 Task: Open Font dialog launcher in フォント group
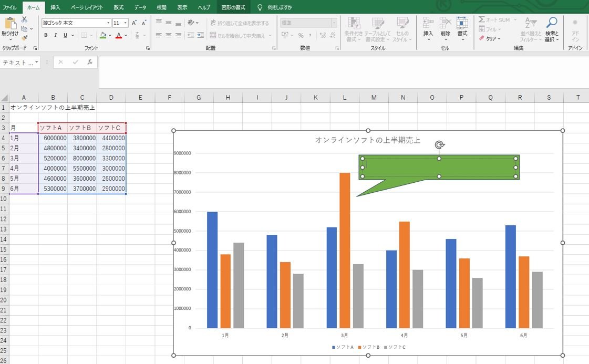[148, 48]
